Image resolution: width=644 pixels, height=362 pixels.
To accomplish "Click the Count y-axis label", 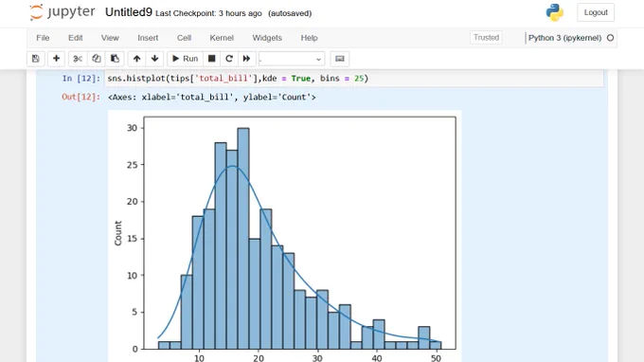I will [118, 233].
